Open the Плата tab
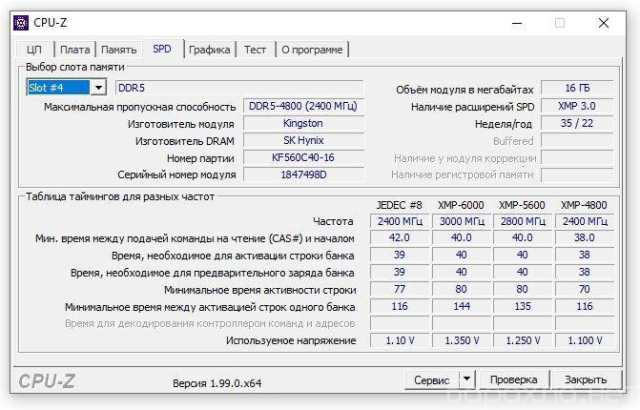 74,49
